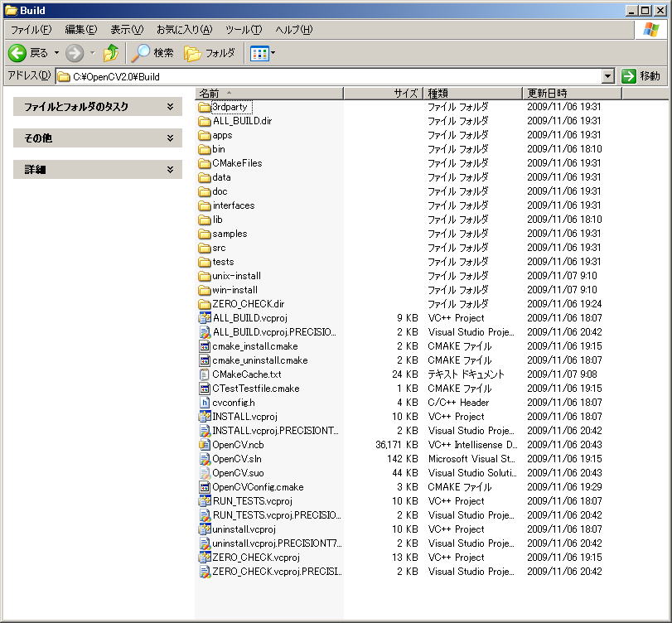672x623 pixels.
Task: Select the file name 'ZERO_CHECK.vcproj.PRECISI...'
Action: tap(278, 572)
